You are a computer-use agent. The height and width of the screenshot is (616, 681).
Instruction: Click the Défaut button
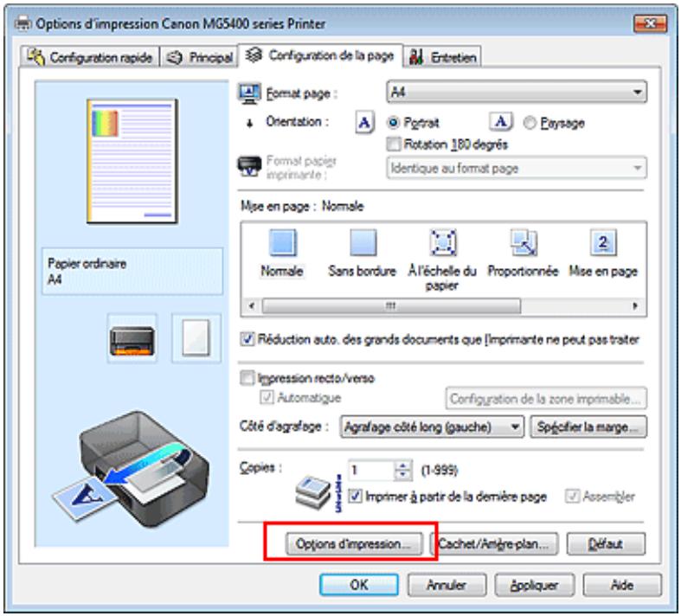click(606, 544)
